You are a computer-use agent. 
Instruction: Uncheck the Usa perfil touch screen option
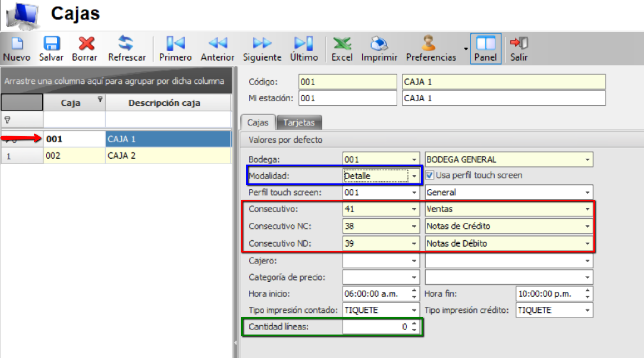click(x=429, y=175)
